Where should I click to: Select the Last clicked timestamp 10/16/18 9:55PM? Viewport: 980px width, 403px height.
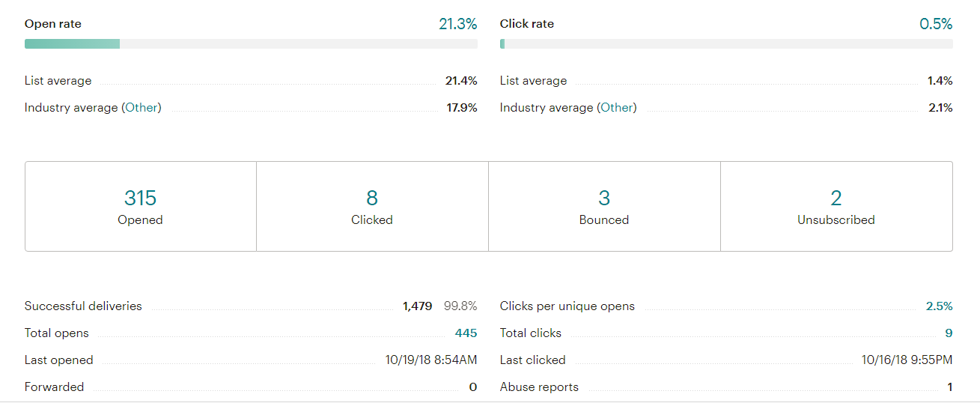point(907,360)
